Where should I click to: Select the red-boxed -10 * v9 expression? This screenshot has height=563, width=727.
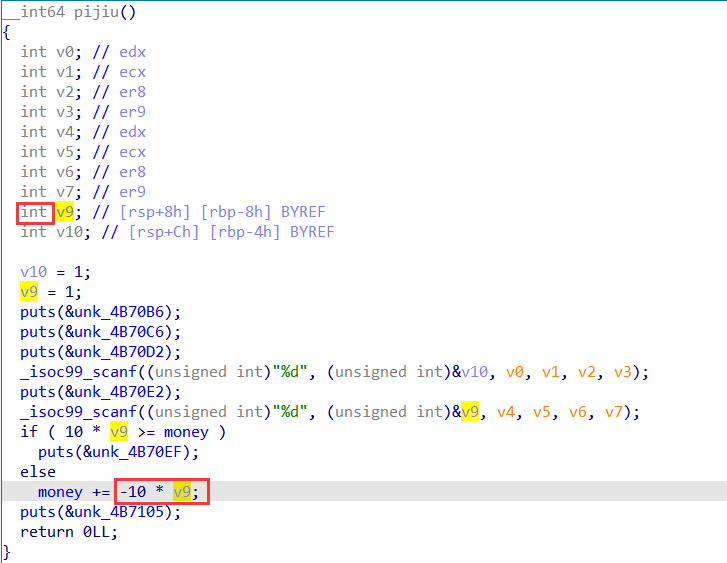(x=163, y=492)
